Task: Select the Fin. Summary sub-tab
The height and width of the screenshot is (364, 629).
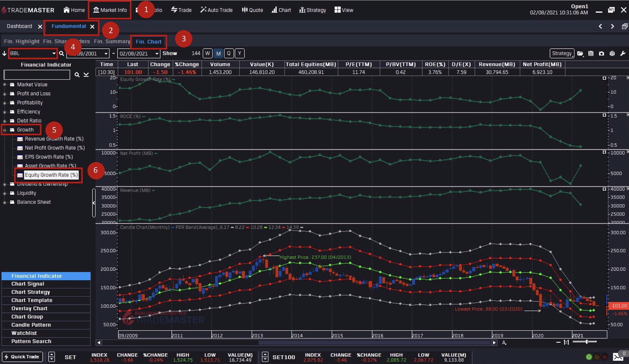Action: tap(112, 41)
